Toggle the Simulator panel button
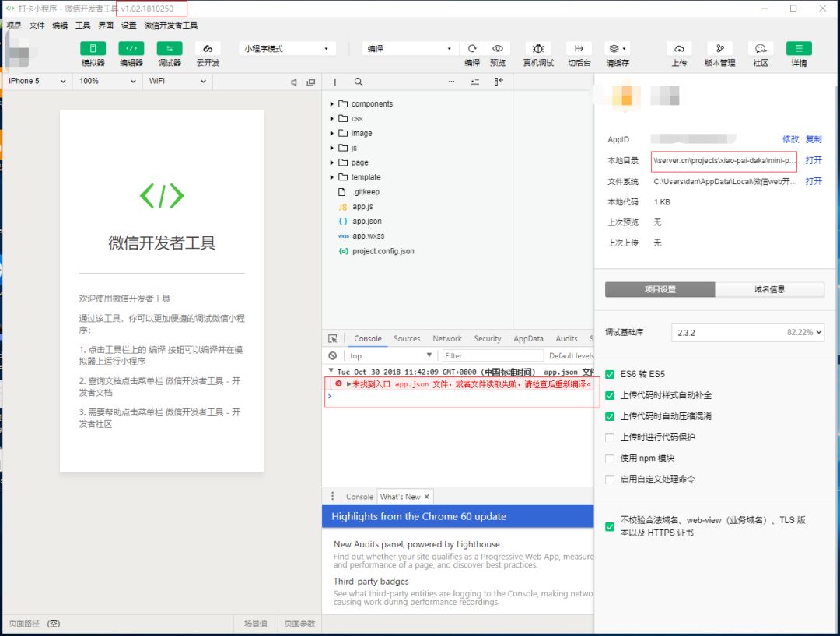The image size is (840, 636). [x=93, y=49]
